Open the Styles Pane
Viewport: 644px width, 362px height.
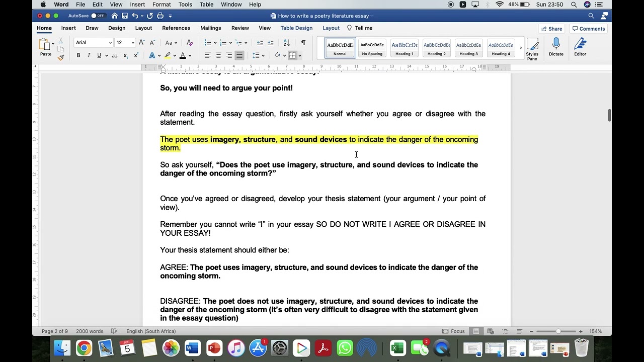(x=532, y=49)
